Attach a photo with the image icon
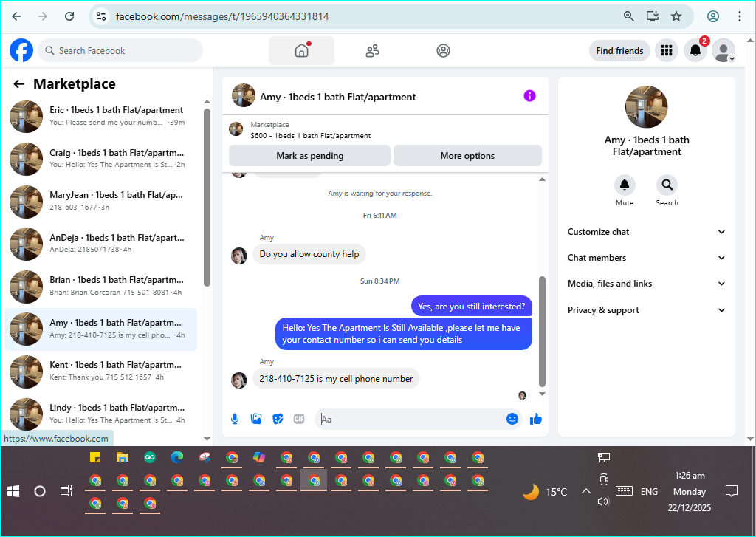The image size is (756, 537). click(x=256, y=419)
